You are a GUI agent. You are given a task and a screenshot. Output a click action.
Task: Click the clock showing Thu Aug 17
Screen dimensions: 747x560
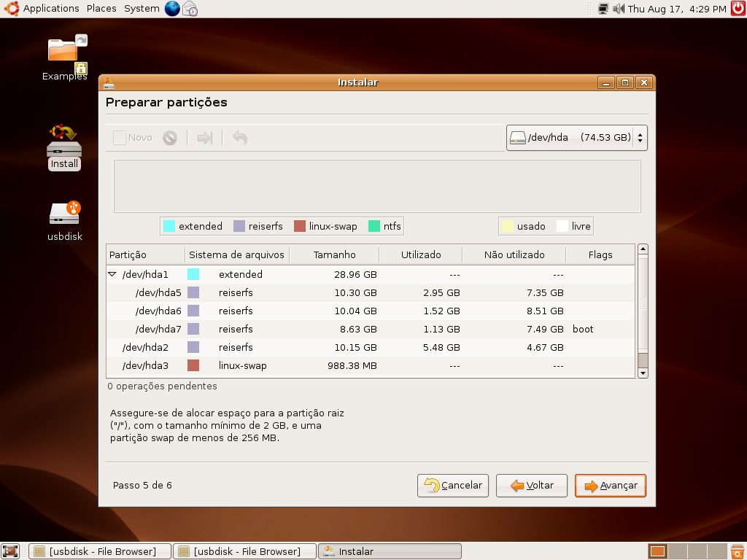point(677,9)
